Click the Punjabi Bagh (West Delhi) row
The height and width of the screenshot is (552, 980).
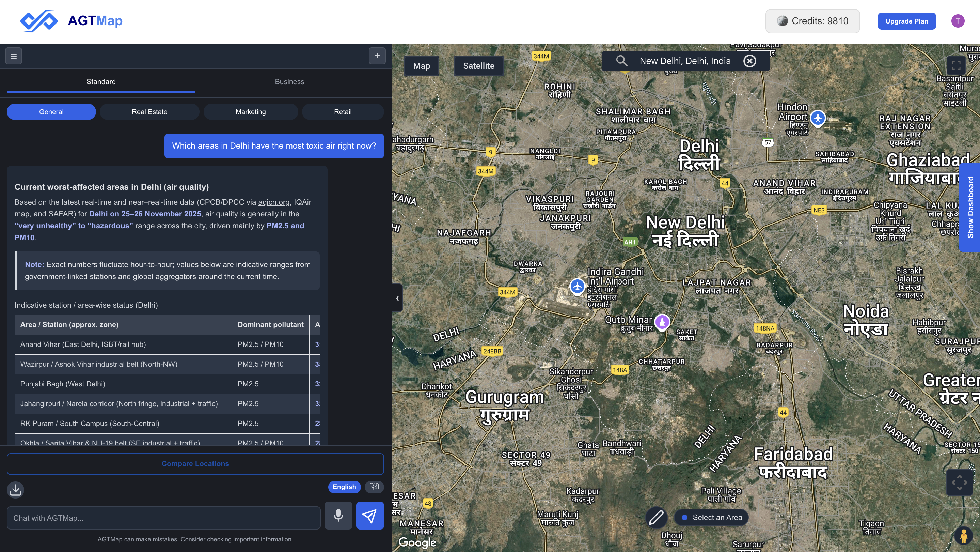point(167,384)
